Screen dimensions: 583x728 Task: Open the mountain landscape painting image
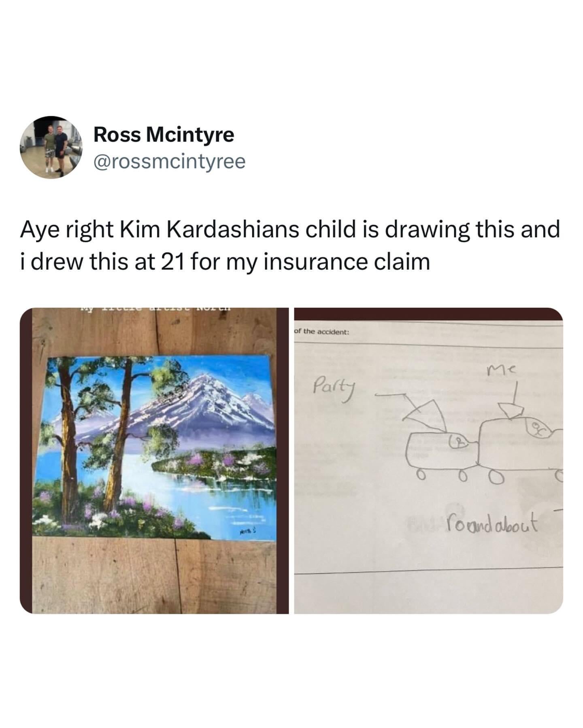[154, 460]
